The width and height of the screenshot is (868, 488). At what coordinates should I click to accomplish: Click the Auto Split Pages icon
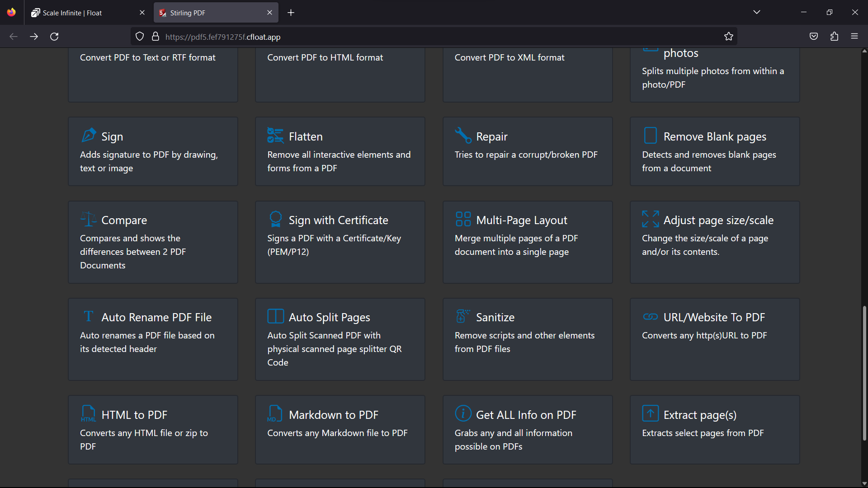tap(275, 316)
